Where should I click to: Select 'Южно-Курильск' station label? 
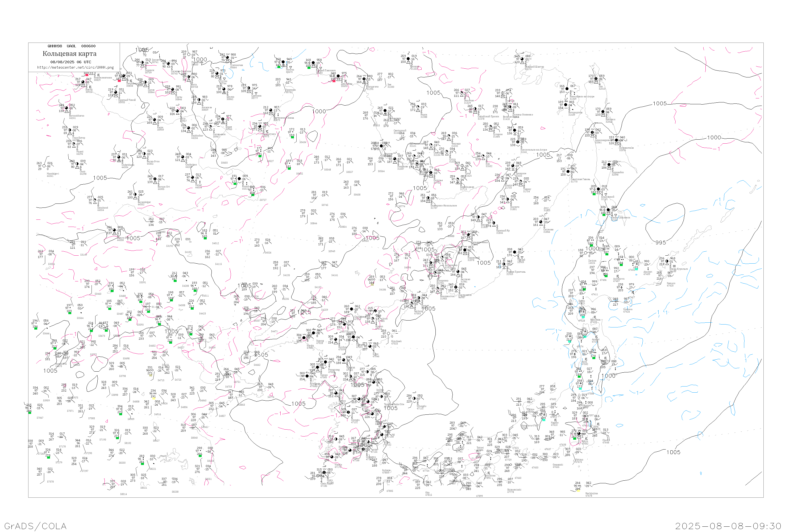[679, 269]
